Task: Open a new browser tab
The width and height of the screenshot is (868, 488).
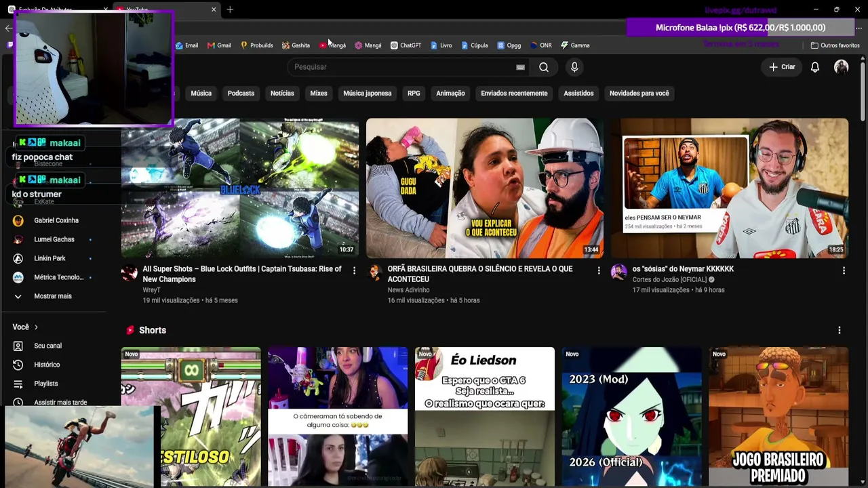Action: pyautogui.click(x=230, y=9)
